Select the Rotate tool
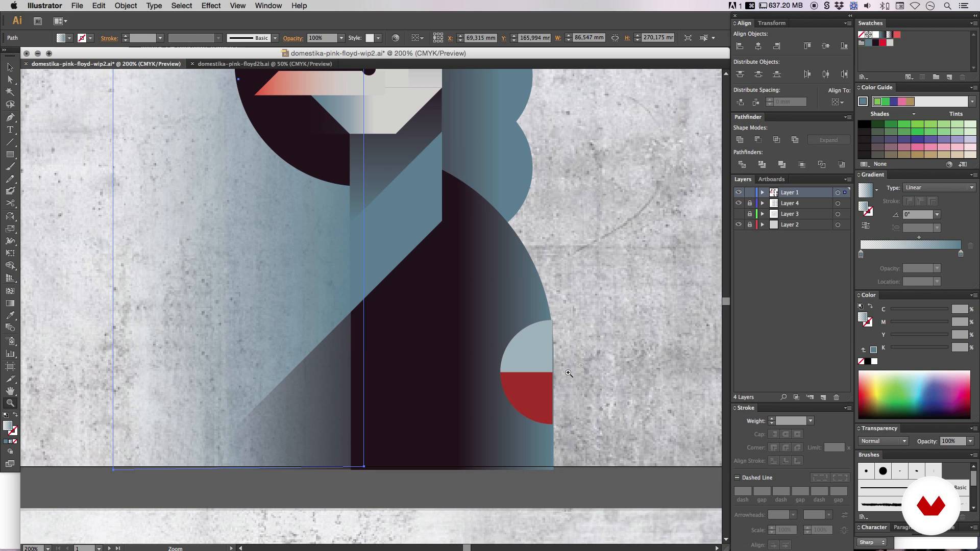This screenshot has width=980, height=551. click(x=10, y=216)
